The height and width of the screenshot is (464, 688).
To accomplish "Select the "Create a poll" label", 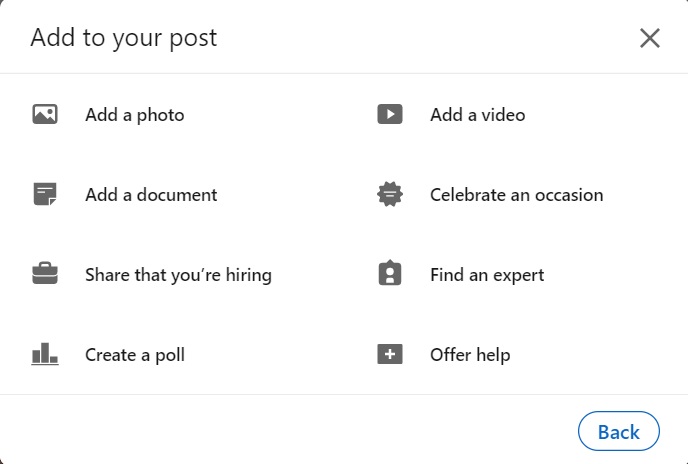I will click(x=135, y=355).
